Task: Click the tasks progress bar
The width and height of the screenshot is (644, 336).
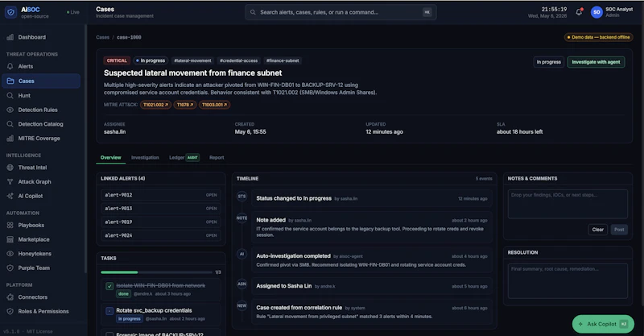Action: 156,272
